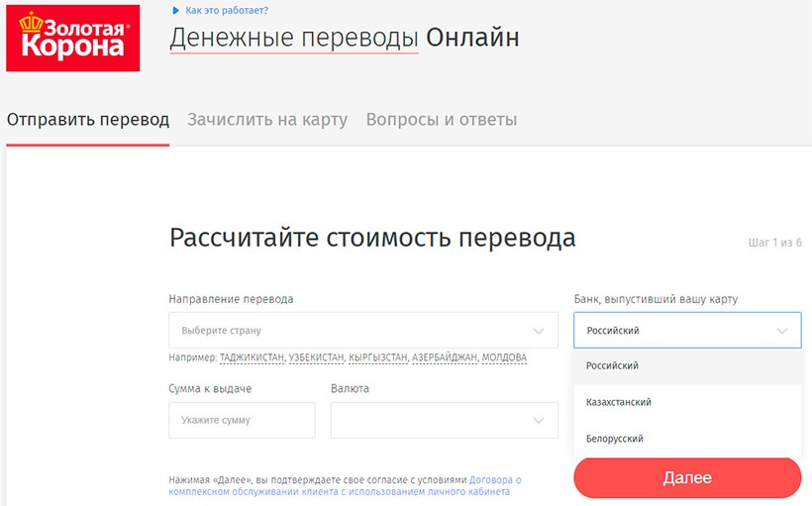This screenshot has width=812, height=506.
Task: Expand the «Выберите страну» country dropdown
Action: (x=363, y=331)
